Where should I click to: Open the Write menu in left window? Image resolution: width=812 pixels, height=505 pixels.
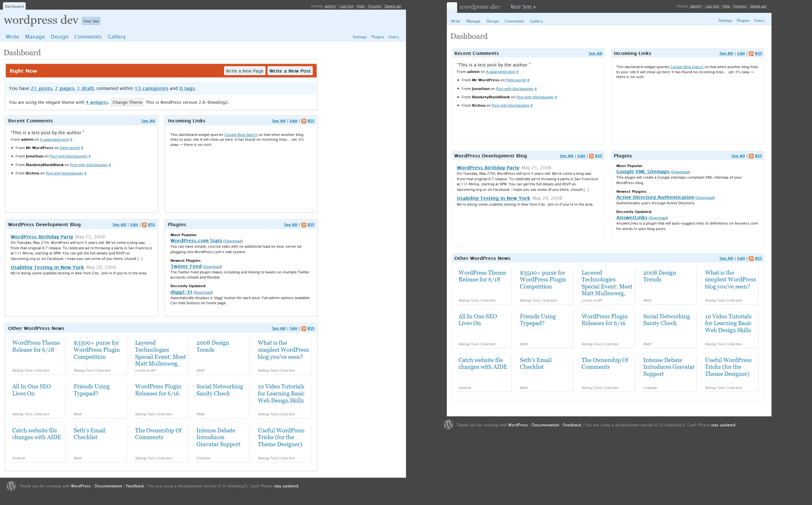coord(12,37)
